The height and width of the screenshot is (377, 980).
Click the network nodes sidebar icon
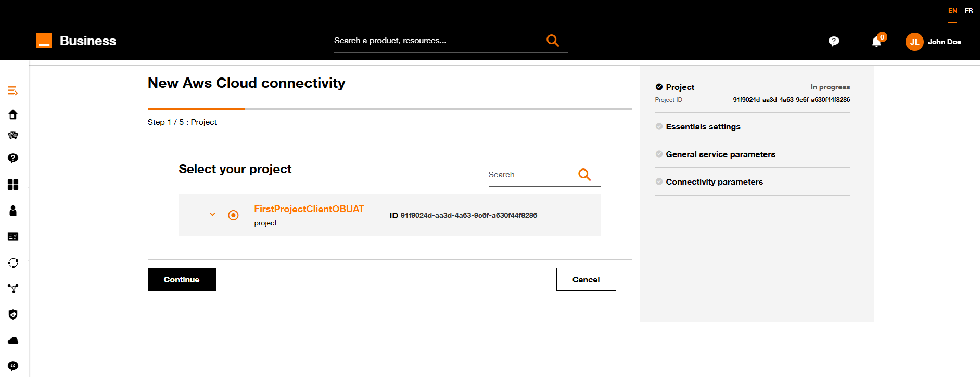pos(13,289)
